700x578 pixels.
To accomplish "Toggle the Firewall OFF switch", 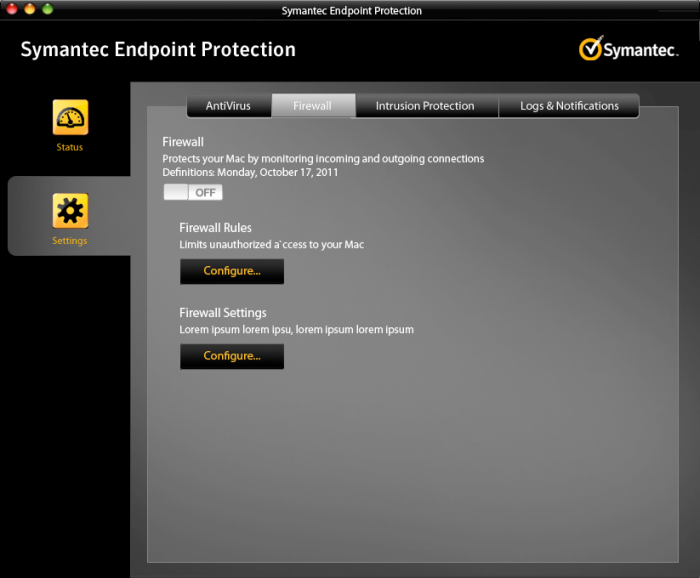I will pos(193,192).
